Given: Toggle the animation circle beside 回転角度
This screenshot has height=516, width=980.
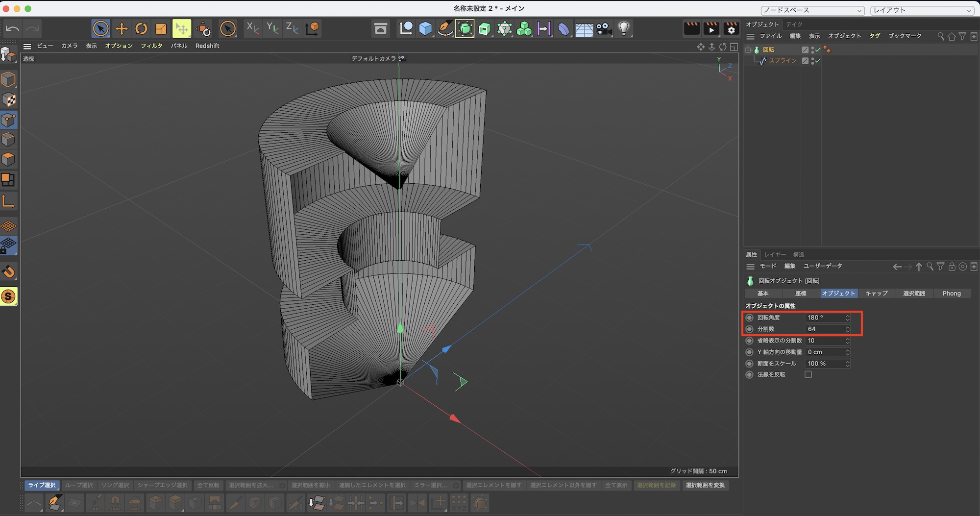Looking at the screenshot, I should click(749, 318).
